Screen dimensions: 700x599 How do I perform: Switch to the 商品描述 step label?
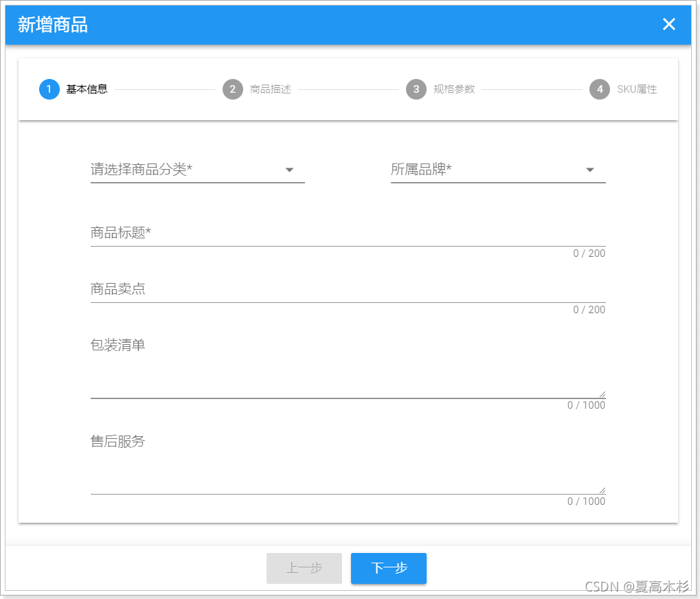(x=270, y=89)
